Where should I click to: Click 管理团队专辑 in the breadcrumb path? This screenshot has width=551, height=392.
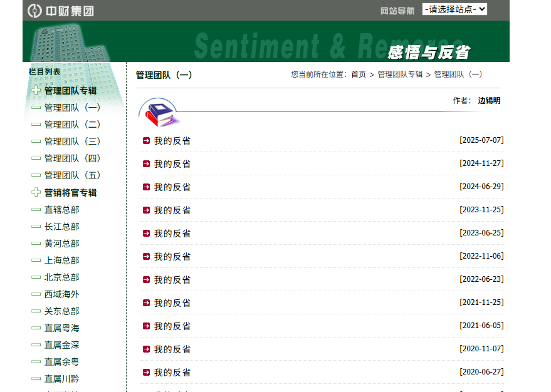coord(400,75)
